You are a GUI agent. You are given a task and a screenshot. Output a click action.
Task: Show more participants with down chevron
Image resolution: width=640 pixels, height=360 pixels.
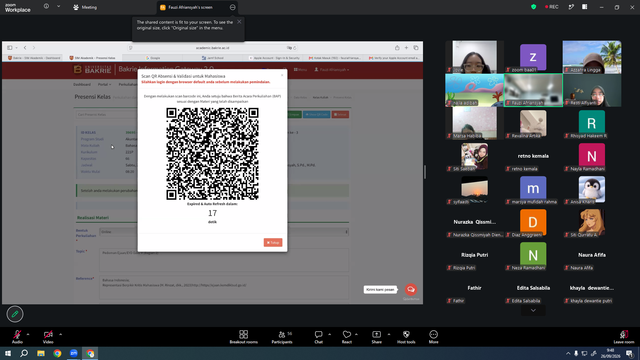click(x=533, y=310)
